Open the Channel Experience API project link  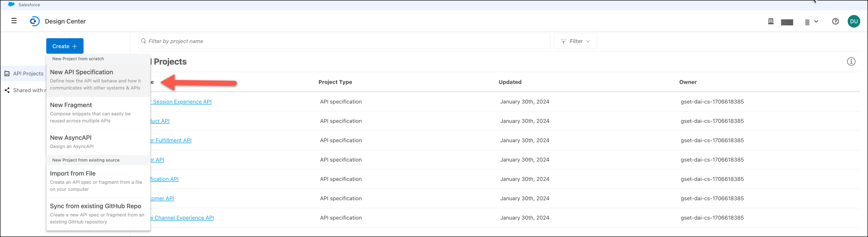click(184, 218)
